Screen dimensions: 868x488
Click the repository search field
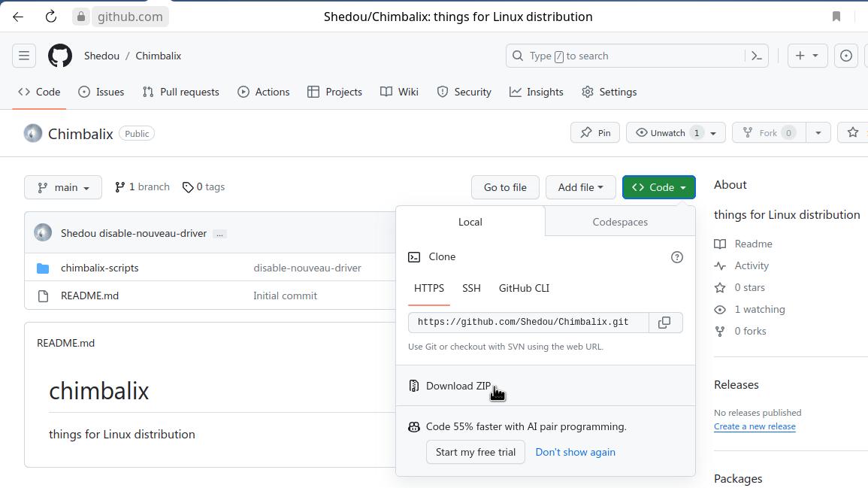click(x=628, y=56)
